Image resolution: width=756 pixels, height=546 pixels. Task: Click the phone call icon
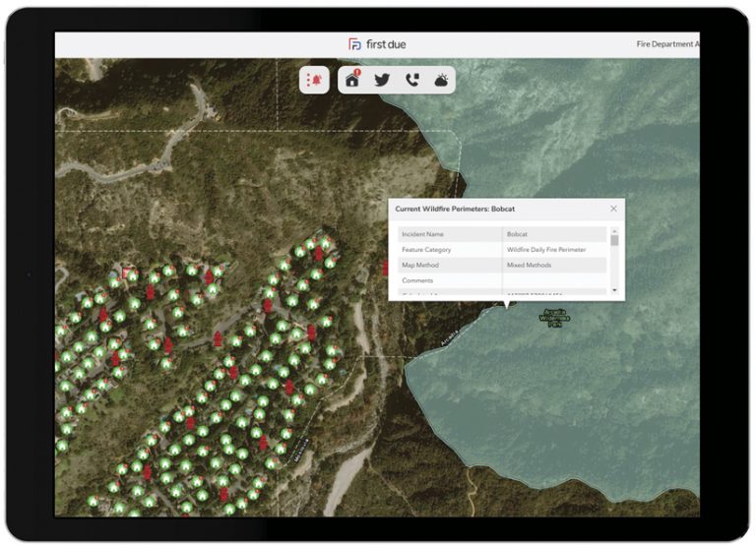(412, 80)
